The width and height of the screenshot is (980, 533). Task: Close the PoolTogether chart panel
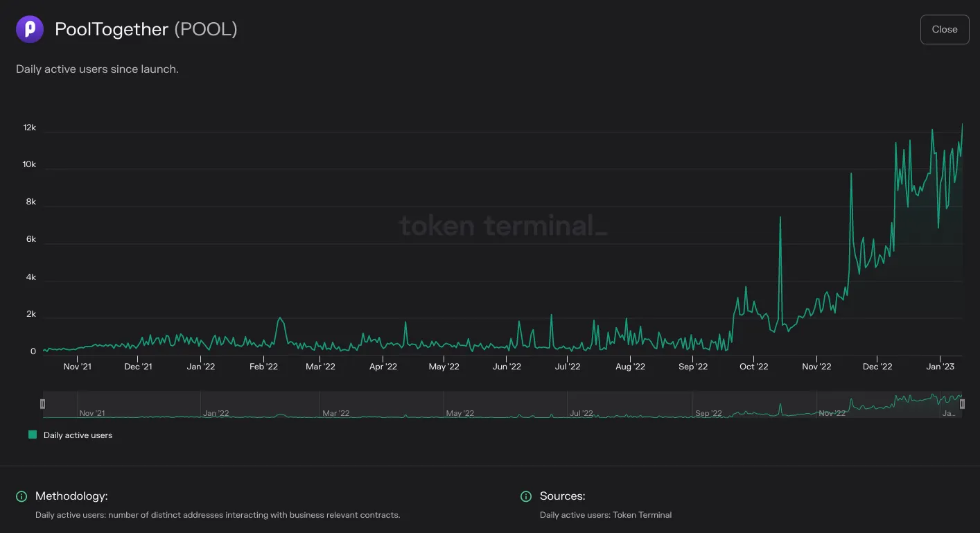click(x=945, y=29)
